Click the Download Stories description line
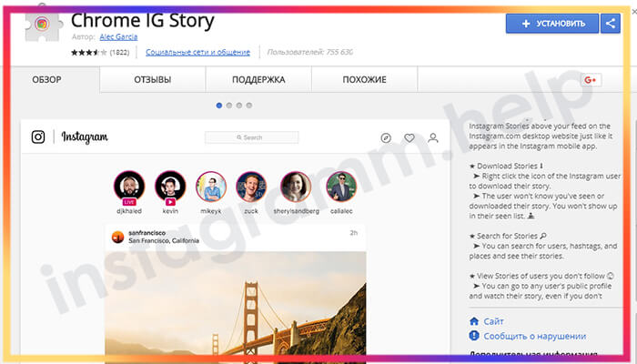The image size is (637, 364). coord(507,166)
